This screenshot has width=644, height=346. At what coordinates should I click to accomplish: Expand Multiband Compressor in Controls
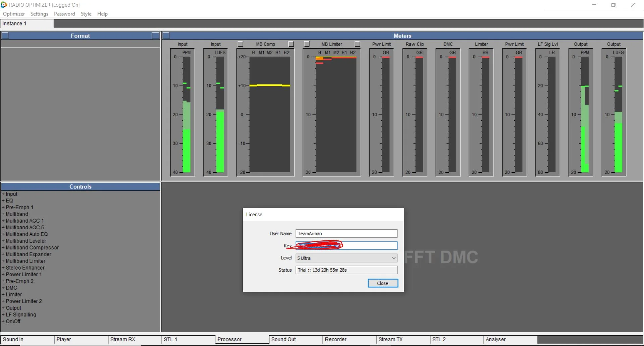[x=30, y=248]
